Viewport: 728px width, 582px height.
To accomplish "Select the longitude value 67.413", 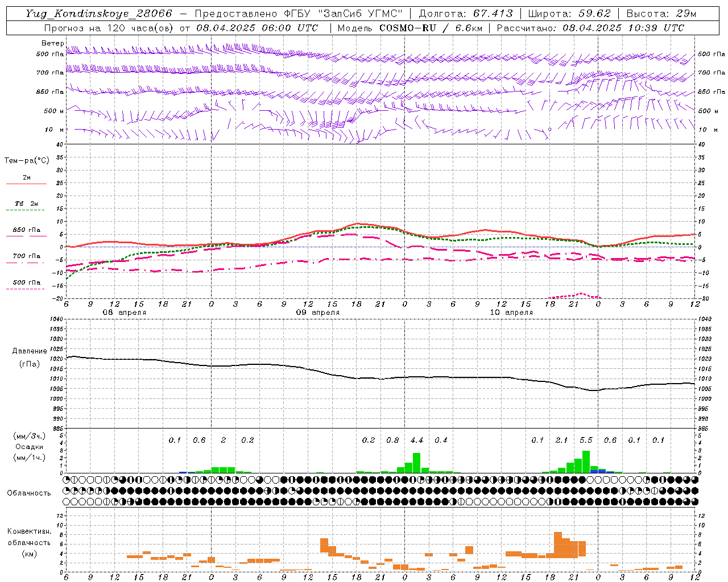I will click(493, 13).
